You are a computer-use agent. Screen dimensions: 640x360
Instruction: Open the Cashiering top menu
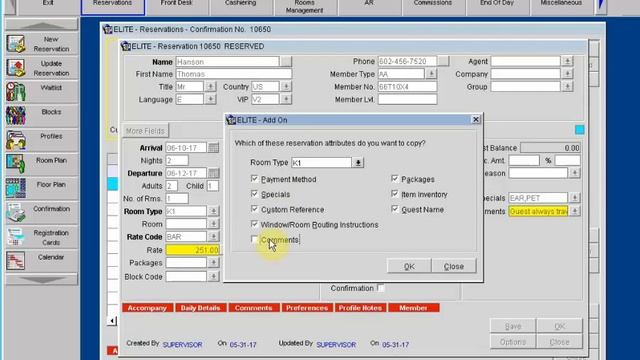tap(240, 7)
